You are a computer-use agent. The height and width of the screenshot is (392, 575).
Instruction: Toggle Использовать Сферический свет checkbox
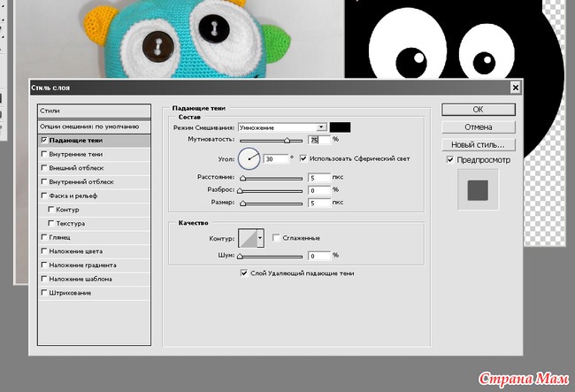click(x=304, y=158)
